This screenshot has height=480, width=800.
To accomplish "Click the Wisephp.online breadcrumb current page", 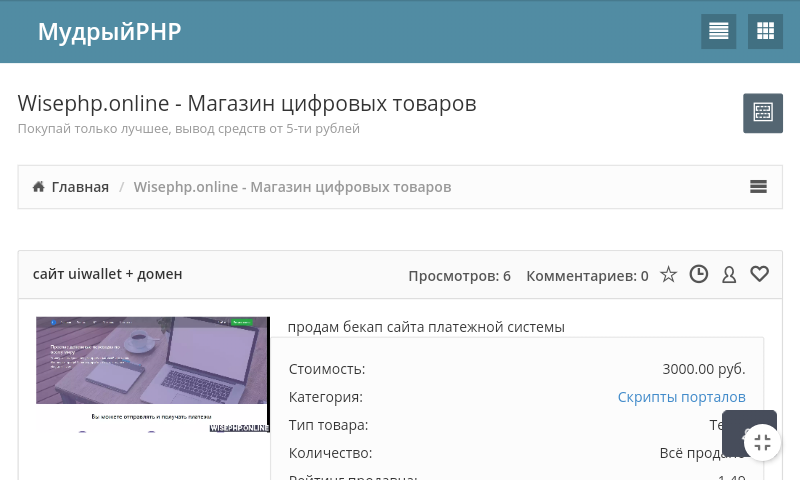I will coord(292,187).
